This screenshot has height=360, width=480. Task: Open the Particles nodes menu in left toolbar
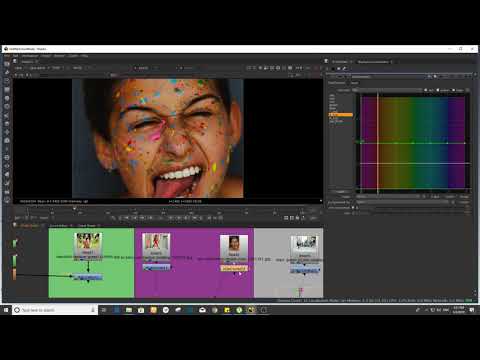[7, 149]
